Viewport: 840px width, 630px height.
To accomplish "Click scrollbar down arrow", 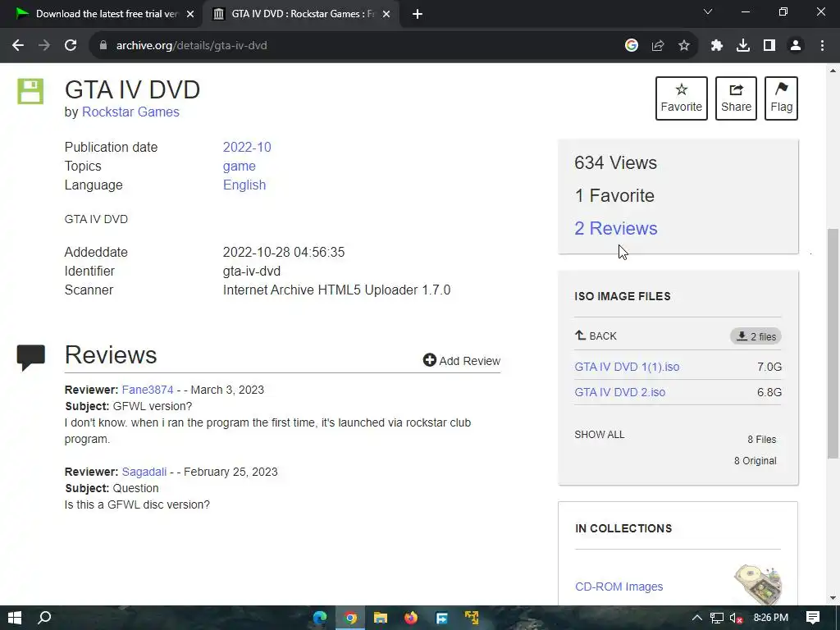I will pos(833,598).
